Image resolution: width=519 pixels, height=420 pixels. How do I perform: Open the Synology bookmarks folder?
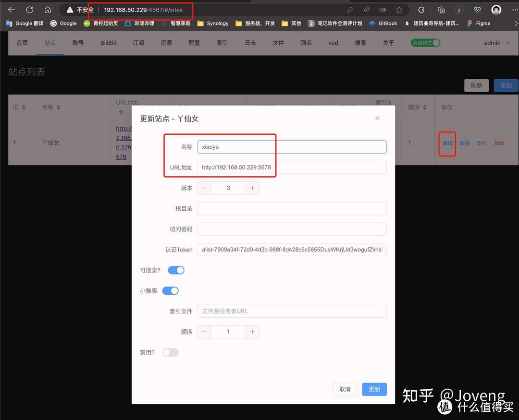(x=213, y=24)
